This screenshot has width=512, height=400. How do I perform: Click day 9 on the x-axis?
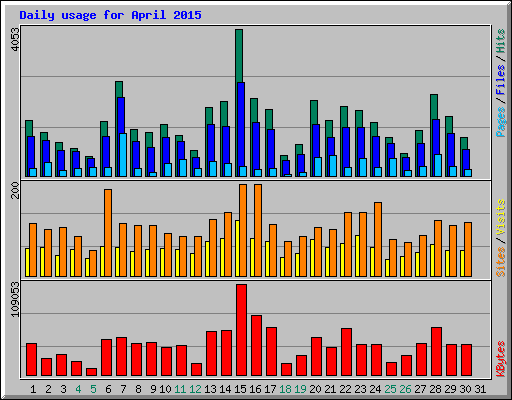(153, 389)
